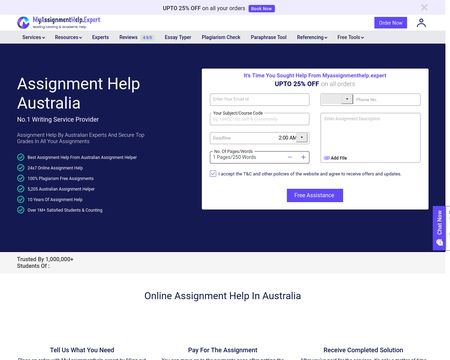Click the Add File attachment icon
The width and height of the screenshot is (450, 360).
(x=327, y=158)
